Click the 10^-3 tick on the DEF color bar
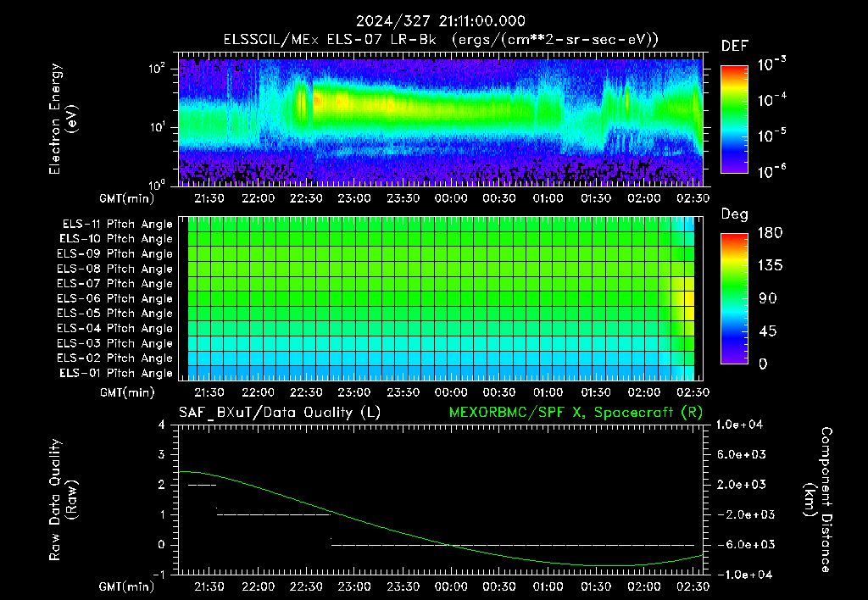The height and width of the screenshot is (600, 868). pos(771,64)
